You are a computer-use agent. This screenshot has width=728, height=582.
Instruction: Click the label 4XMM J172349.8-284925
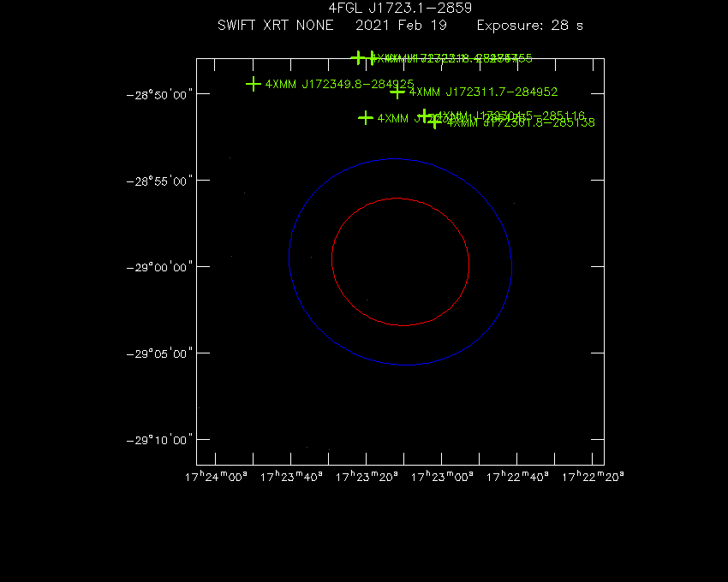point(339,84)
